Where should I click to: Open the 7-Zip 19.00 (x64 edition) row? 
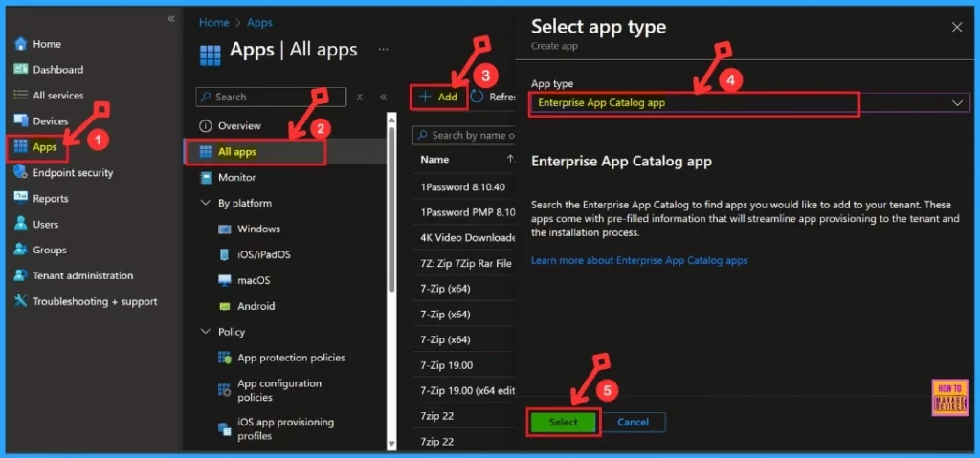pos(463,390)
